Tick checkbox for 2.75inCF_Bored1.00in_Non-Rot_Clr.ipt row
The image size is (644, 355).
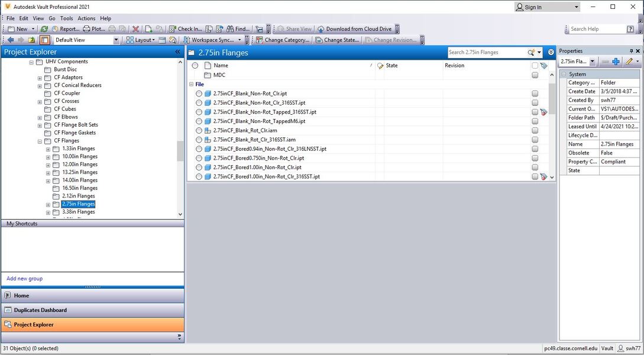535,167
